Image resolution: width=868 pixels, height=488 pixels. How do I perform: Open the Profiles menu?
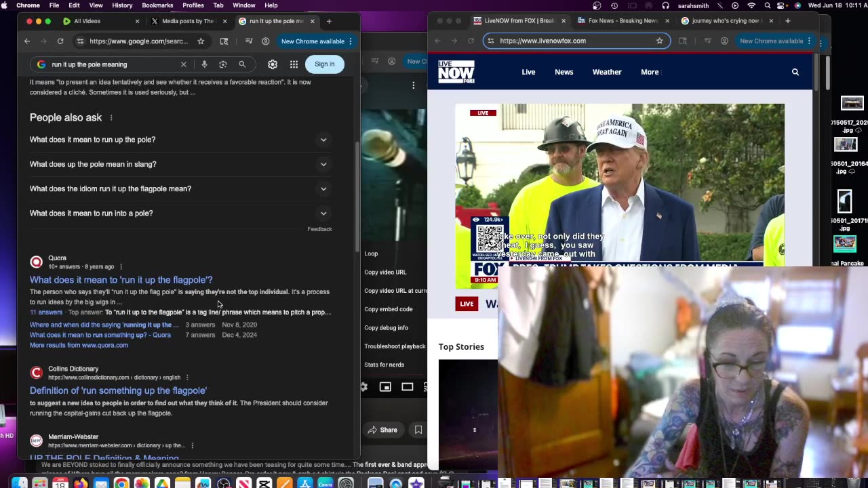(193, 5)
